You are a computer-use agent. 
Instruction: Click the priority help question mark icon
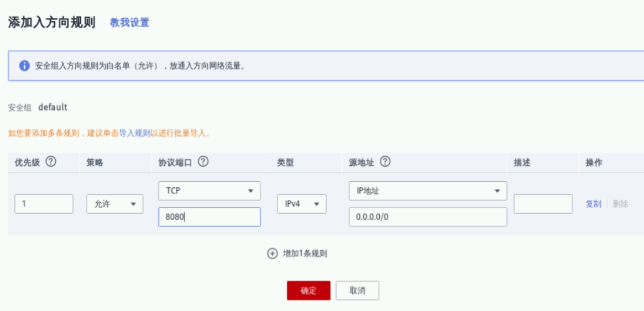(x=51, y=162)
